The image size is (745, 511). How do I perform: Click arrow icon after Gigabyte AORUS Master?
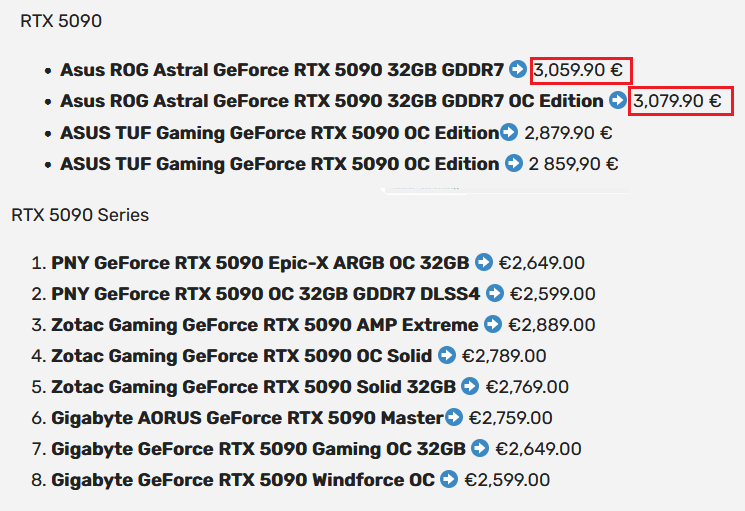click(454, 417)
